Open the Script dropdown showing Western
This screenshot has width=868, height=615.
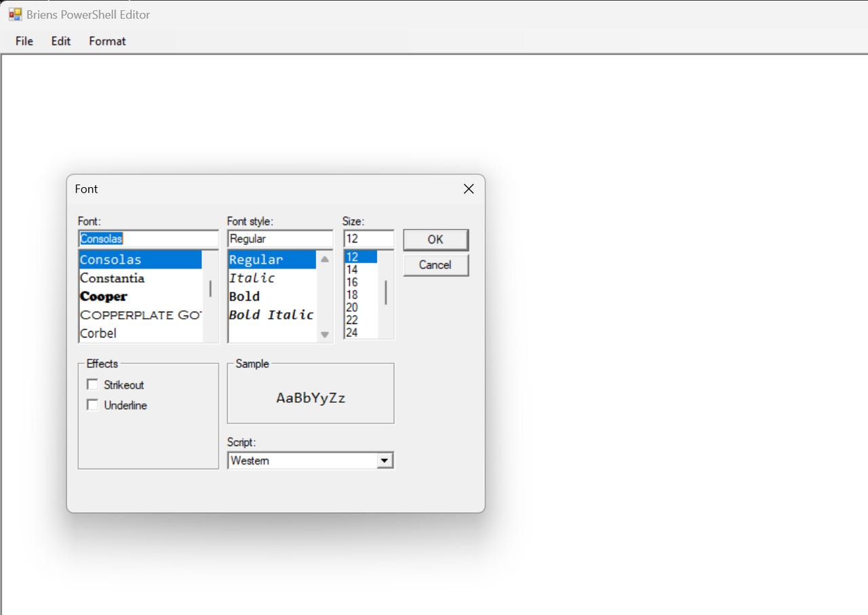385,460
